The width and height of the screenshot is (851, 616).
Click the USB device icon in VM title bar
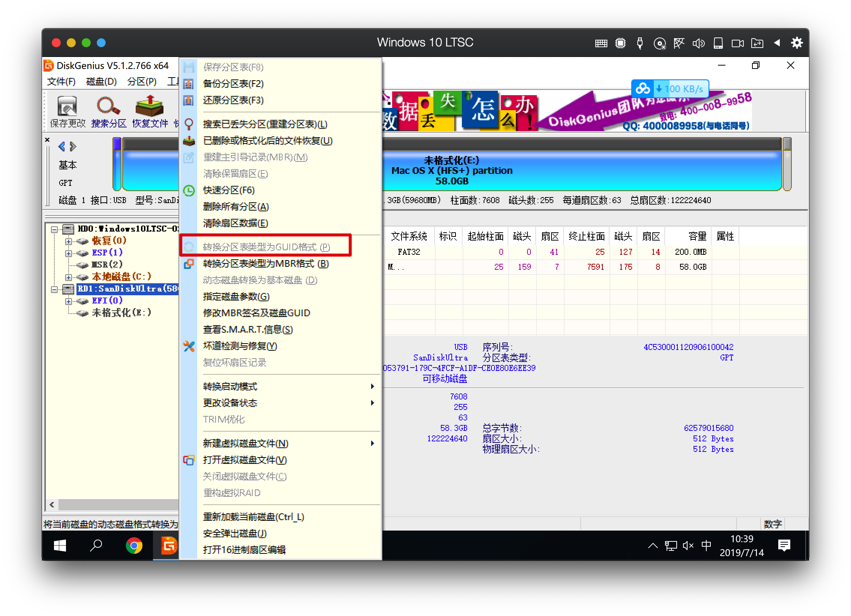(640, 43)
